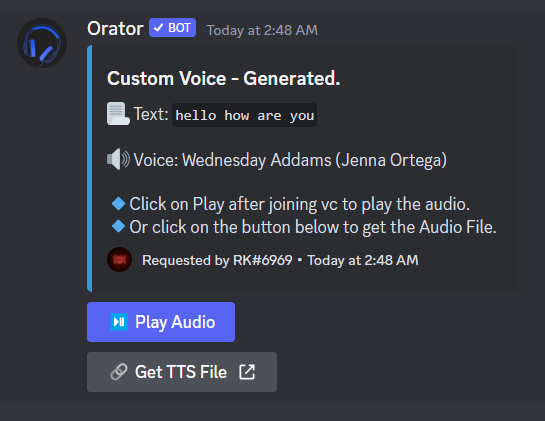
Task: Click the second blue diamond bullet
Action: coord(119,226)
